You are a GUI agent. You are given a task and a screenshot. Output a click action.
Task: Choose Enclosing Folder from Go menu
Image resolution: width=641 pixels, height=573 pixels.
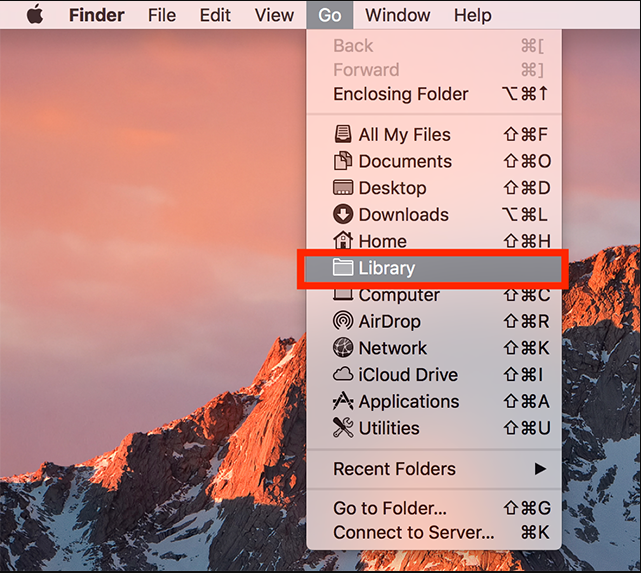tap(434, 94)
